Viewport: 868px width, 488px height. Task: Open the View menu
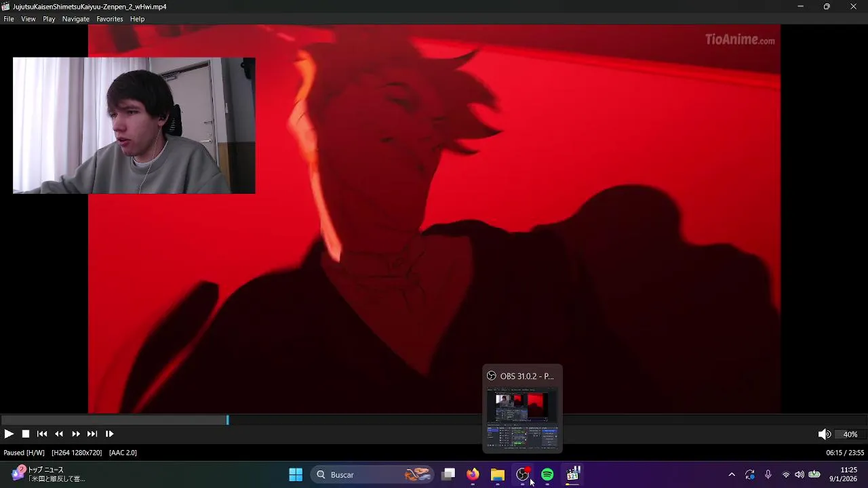click(x=28, y=19)
